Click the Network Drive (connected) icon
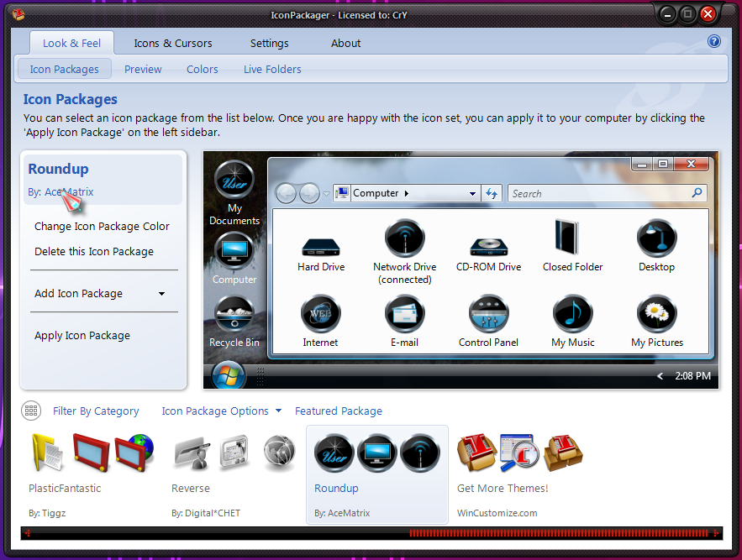 coord(404,238)
